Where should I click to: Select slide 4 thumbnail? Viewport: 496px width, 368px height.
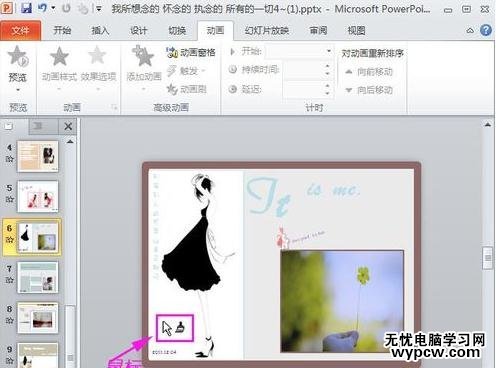click(38, 156)
